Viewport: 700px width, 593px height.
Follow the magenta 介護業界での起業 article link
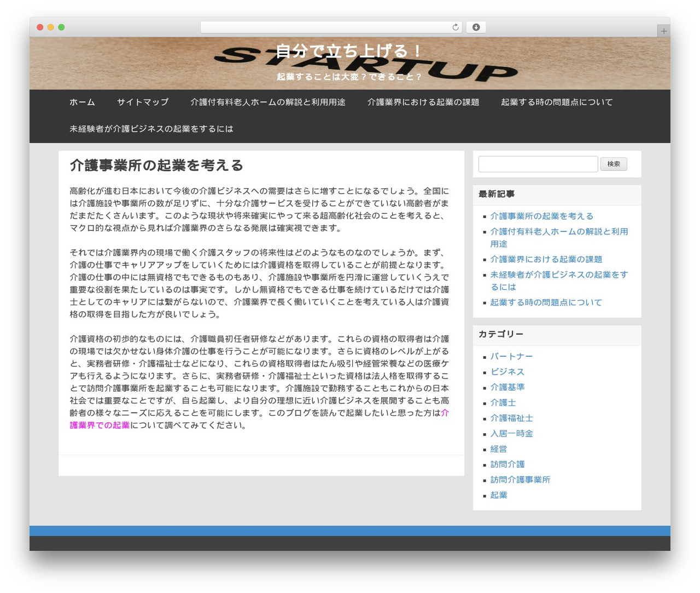[100, 425]
